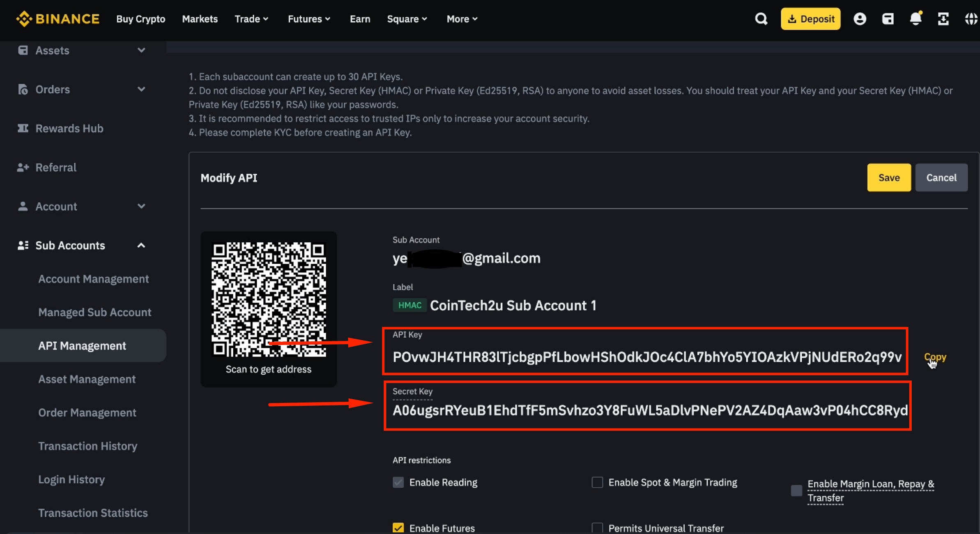
Task: Check Permits Universal Transfer
Action: pos(597,528)
